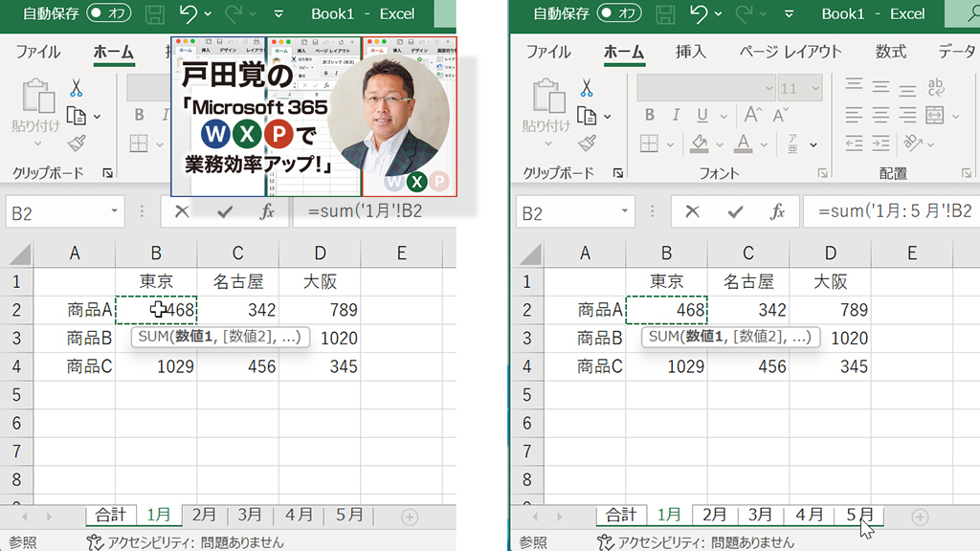This screenshot has height=551, width=980.
Task: Select 5月 sheet tab in right window
Action: coord(860,516)
